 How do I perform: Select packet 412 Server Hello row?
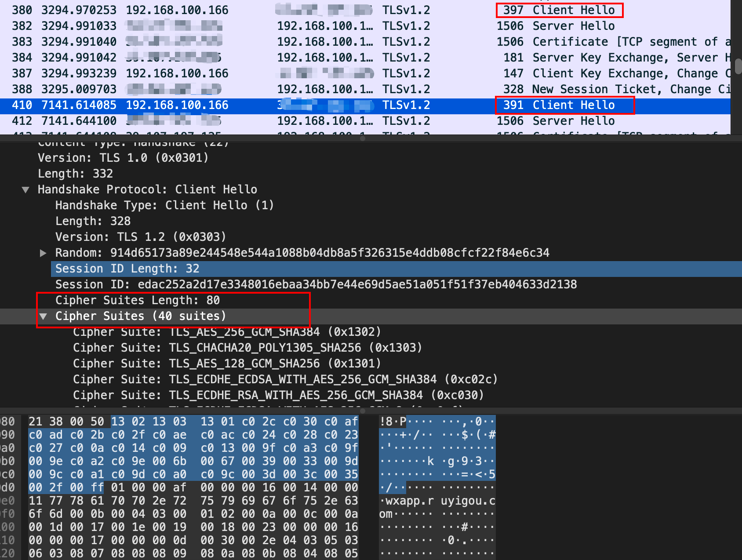(x=308, y=121)
